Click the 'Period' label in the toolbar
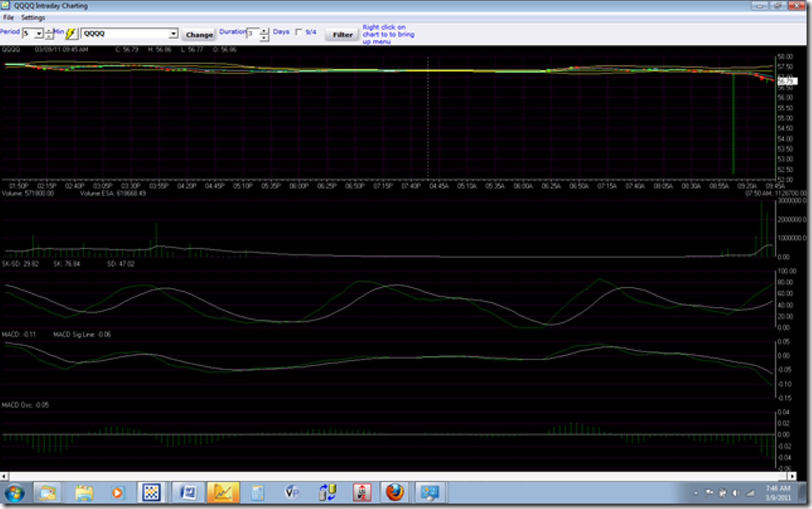Screen dimensions: 812x509 [x=10, y=31]
